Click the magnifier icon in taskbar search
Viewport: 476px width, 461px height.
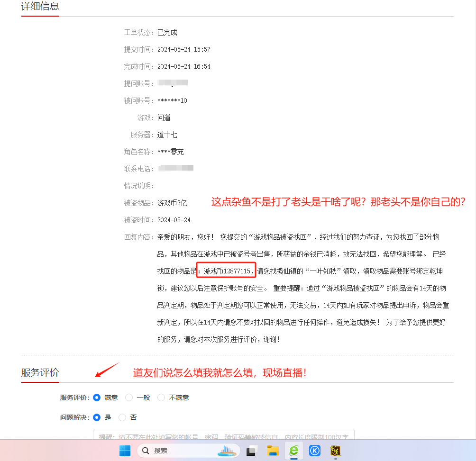click(146, 451)
